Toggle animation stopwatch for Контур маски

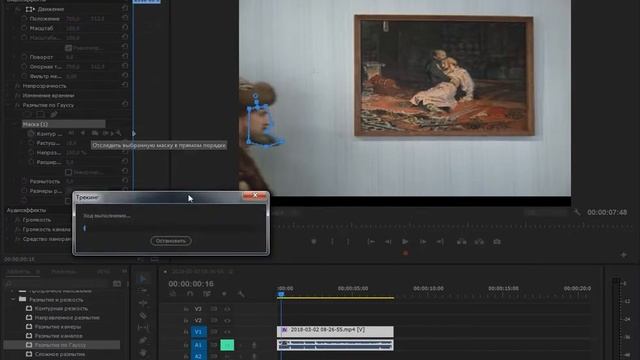(x=31, y=133)
